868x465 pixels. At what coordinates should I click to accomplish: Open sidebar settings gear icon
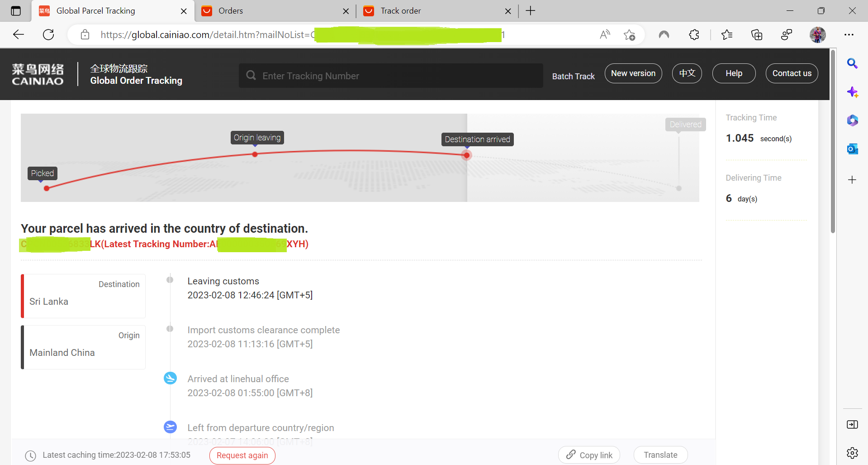tap(852, 452)
